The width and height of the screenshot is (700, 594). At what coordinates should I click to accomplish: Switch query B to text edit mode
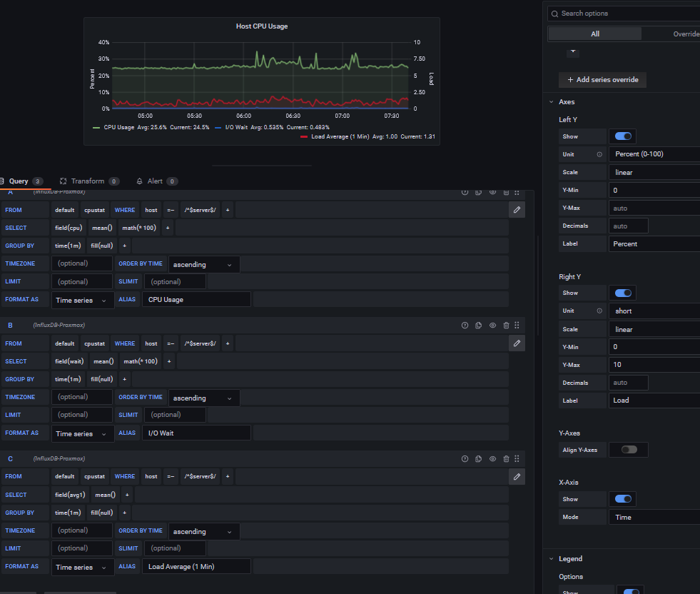coord(517,343)
